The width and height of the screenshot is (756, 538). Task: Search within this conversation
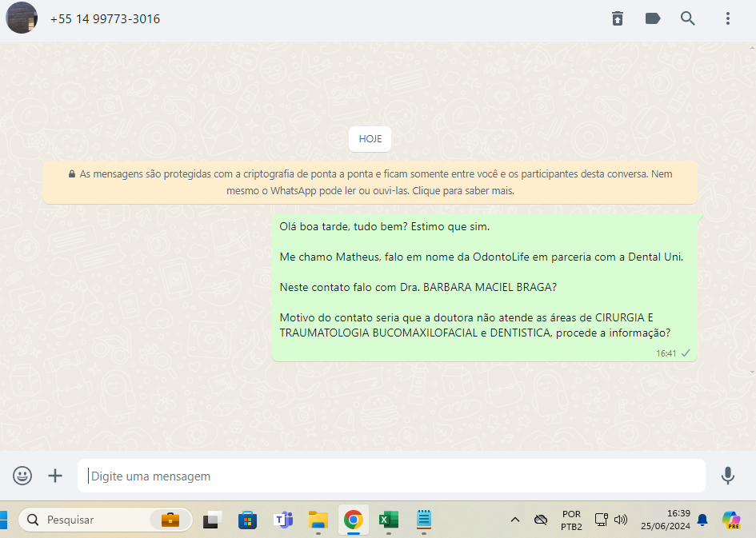[687, 18]
